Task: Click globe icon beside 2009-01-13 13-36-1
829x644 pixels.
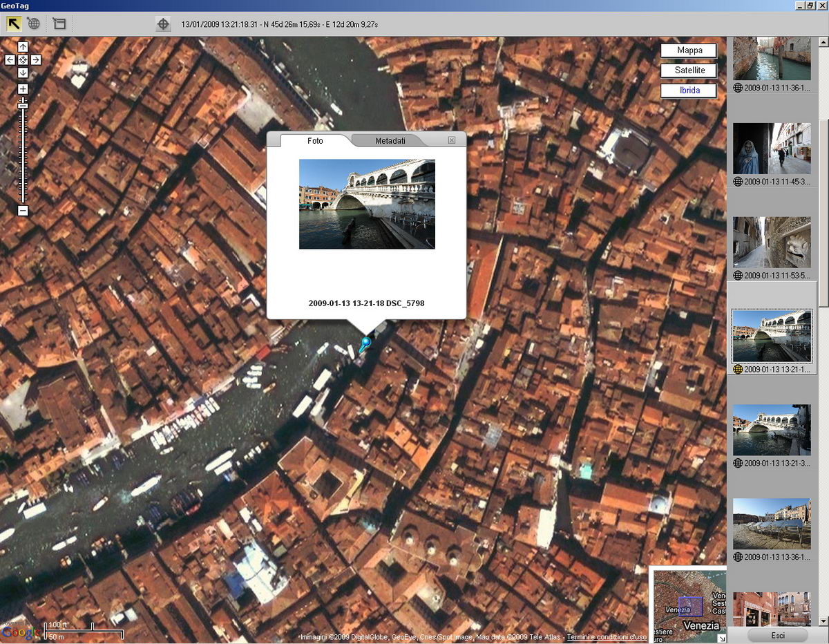Action: click(x=738, y=557)
